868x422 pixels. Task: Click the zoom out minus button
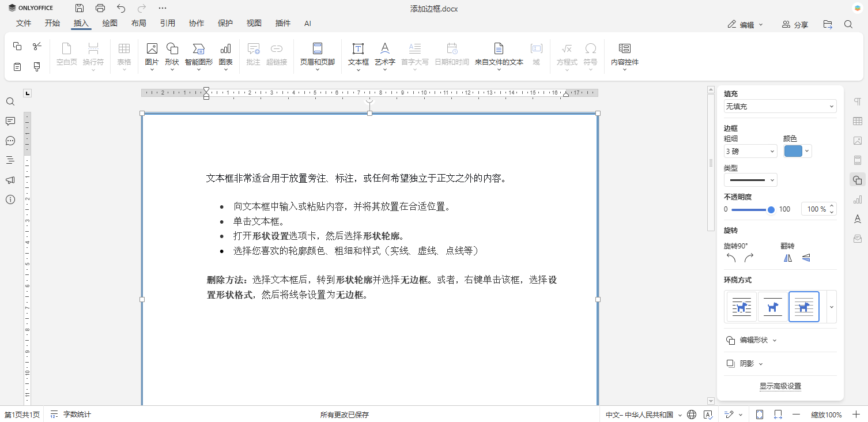pyautogui.click(x=797, y=415)
